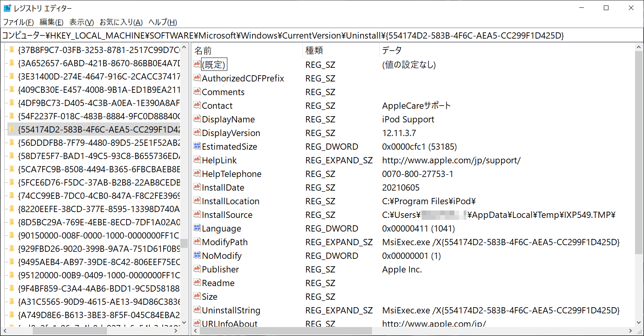Screen dimensions: 644x336
Task: Click the string icon beside Readme
Action: (x=197, y=283)
